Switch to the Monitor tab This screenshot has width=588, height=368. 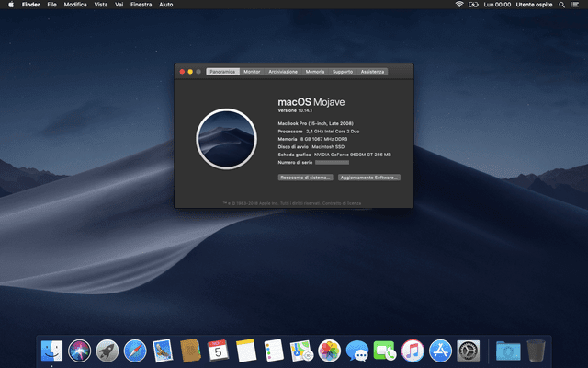[x=252, y=72]
